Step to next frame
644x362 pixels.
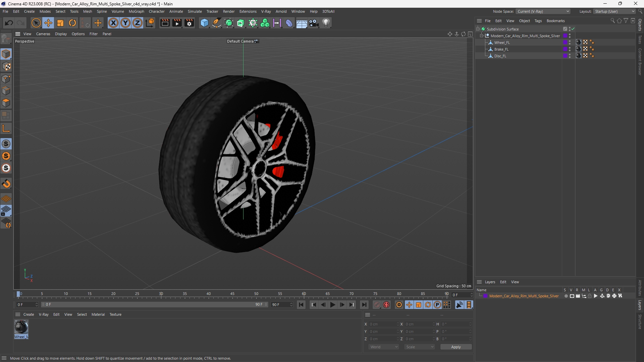[342, 305]
